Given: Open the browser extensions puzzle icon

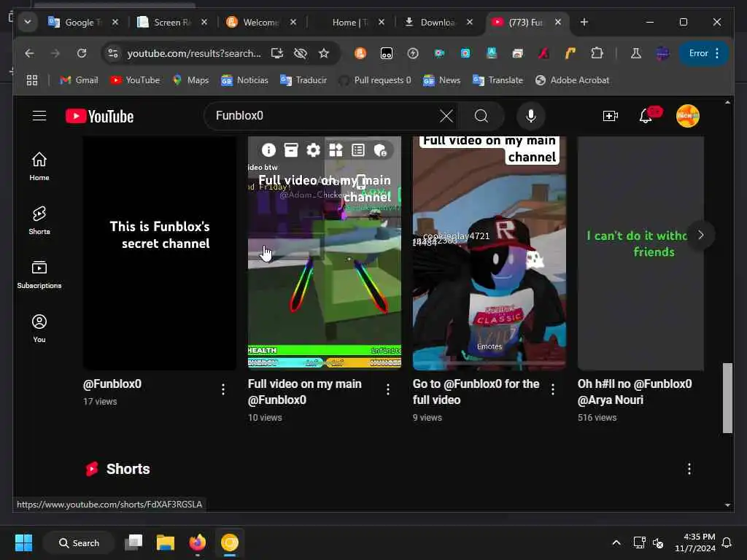Looking at the screenshot, I should pyautogui.click(x=597, y=53).
